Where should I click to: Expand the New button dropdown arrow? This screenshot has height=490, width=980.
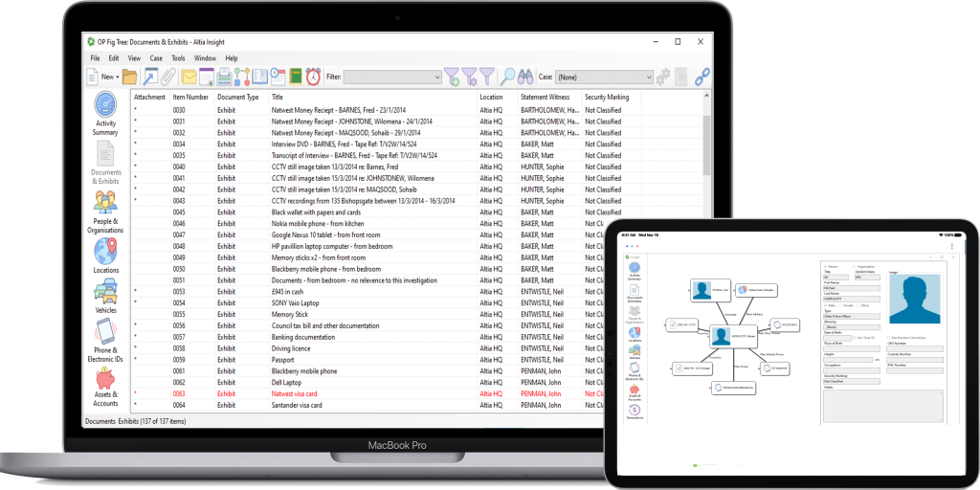[x=118, y=77]
